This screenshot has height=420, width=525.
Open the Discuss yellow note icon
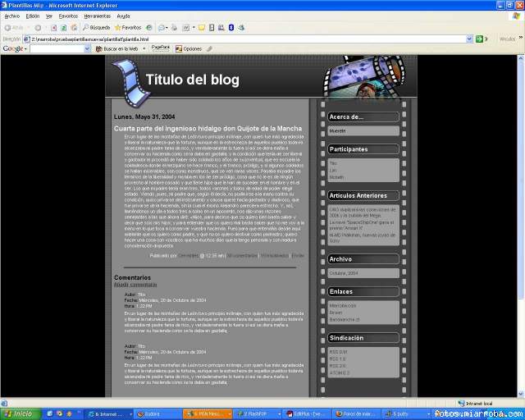[x=201, y=28]
